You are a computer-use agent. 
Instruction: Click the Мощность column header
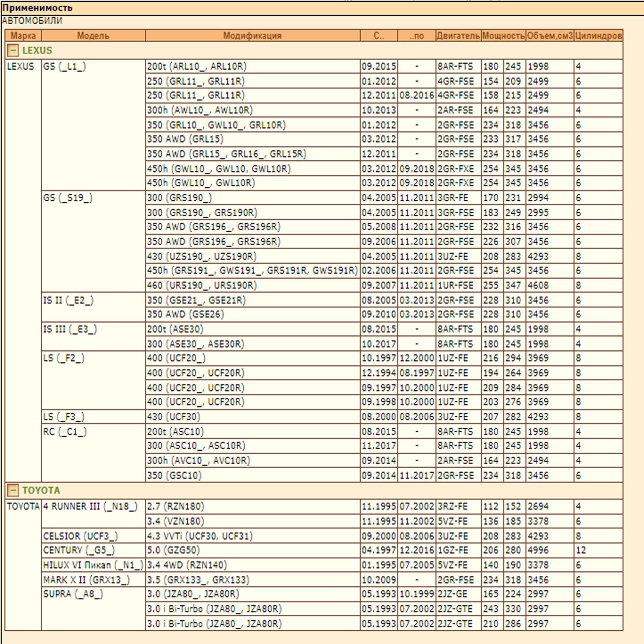click(503, 36)
